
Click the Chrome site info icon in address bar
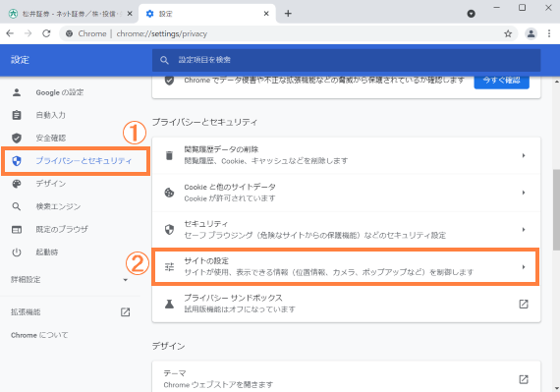click(x=70, y=33)
